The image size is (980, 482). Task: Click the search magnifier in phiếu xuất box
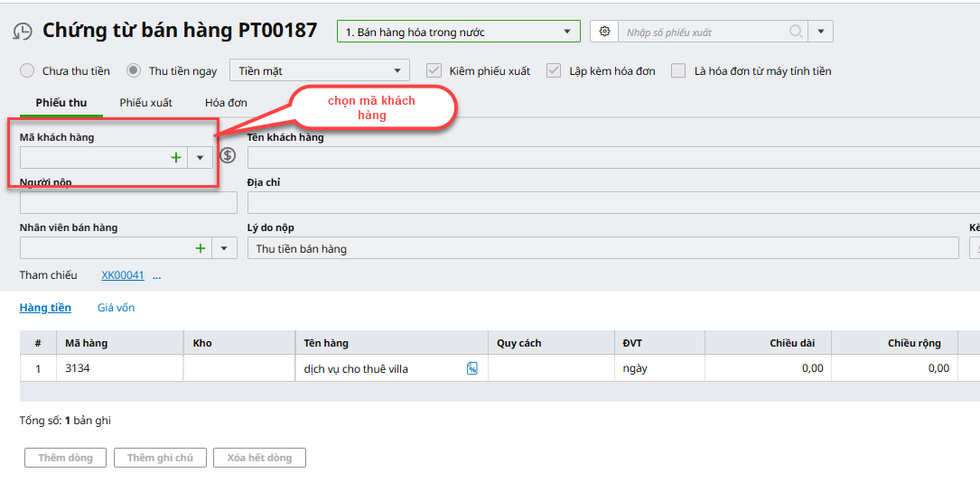pyautogui.click(x=796, y=32)
